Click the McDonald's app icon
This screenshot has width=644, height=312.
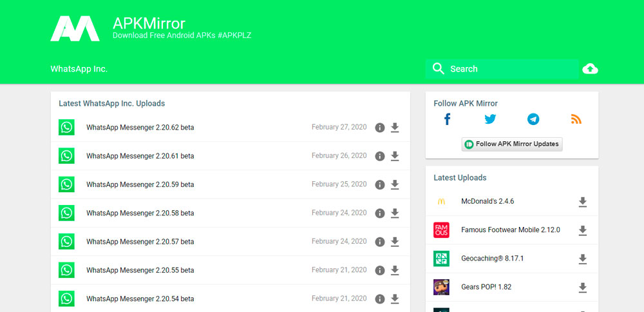click(x=442, y=201)
